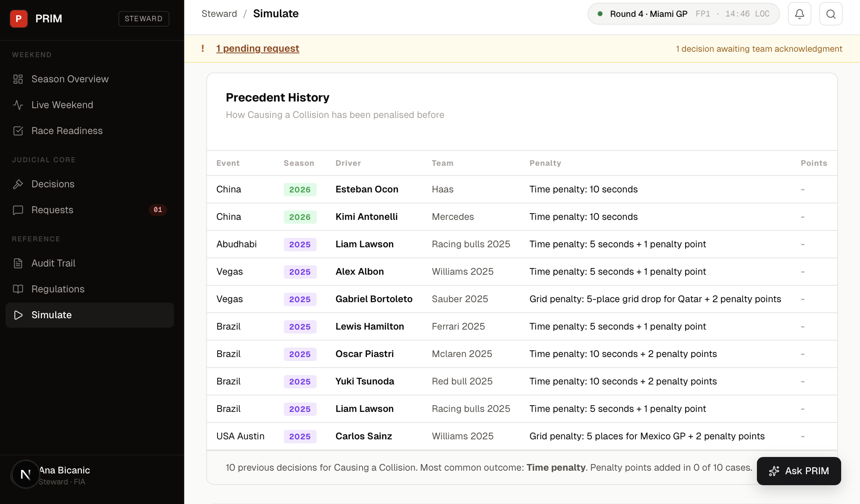This screenshot has width=860, height=504.
Task: Click the Ask PRIM sparkle icon
Action: click(774, 471)
